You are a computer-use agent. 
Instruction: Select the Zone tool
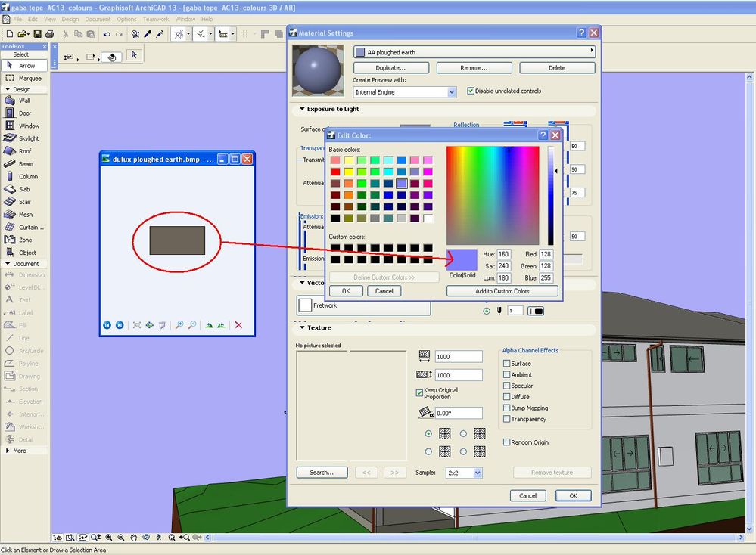coord(24,240)
